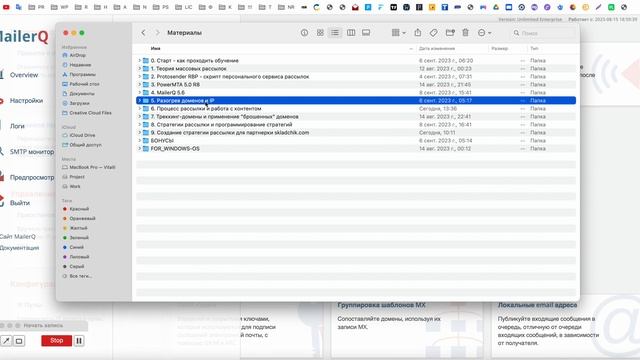Open Недавние in Finder sidebar
This screenshot has width=640, height=360.
[77, 65]
